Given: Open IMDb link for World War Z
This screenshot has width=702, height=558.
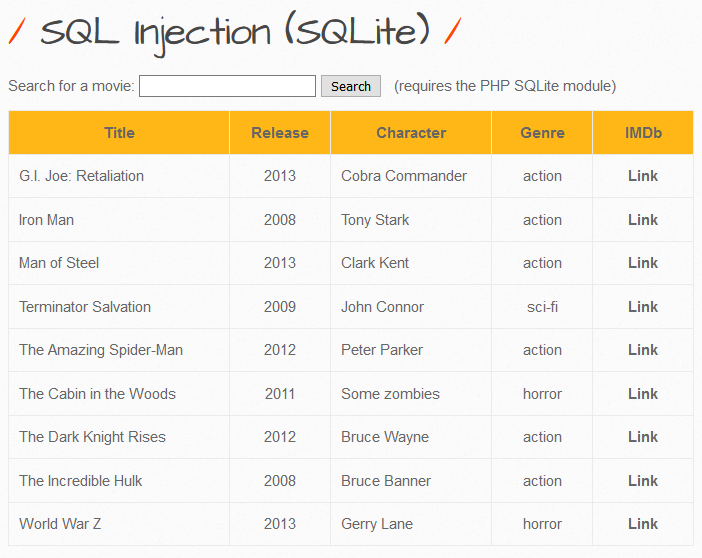Looking at the screenshot, I should pyautogui.click(x=643, y=524).
